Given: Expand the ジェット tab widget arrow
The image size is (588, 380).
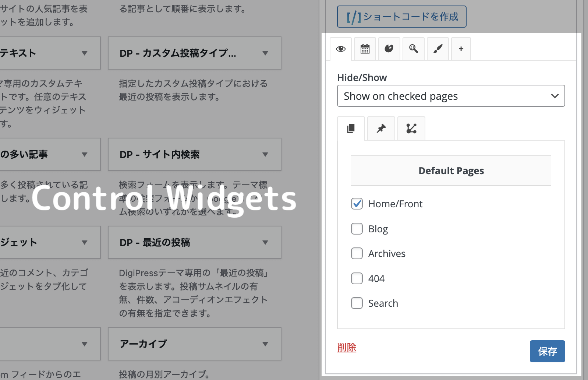Looking at the screenshot, I should 85,242.
